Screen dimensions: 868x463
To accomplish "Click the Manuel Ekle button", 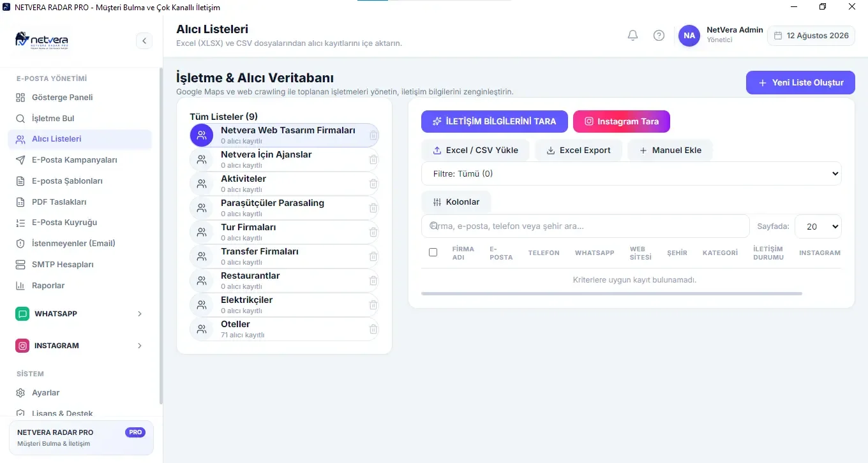I will point(670,151).
